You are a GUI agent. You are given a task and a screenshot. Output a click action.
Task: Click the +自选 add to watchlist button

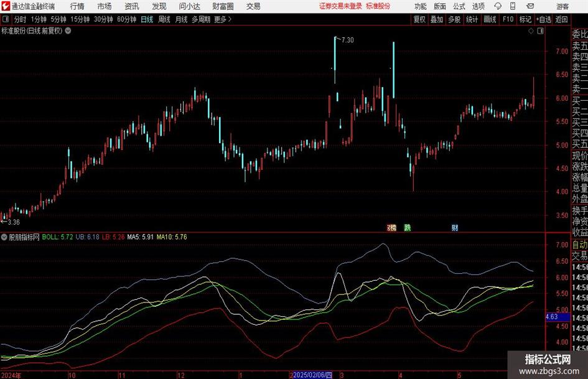point(543,19)
